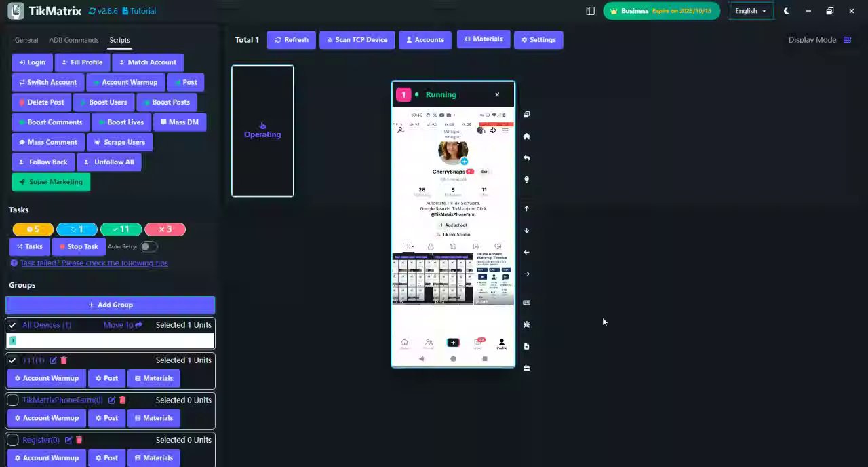Click the toolbox briefcase icon
This screenshot has width=868, height=467.
point(526,368)
